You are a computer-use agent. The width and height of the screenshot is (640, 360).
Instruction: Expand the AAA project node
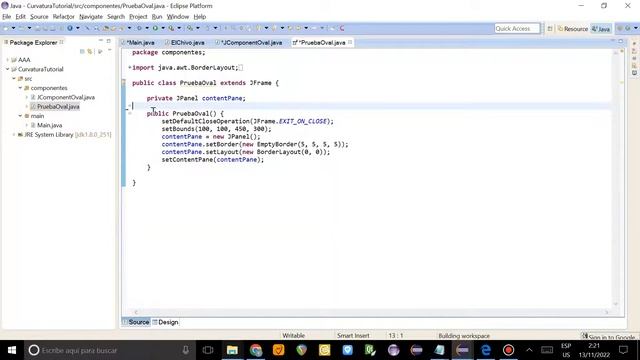pyautogui.click(x=7, y=60)
